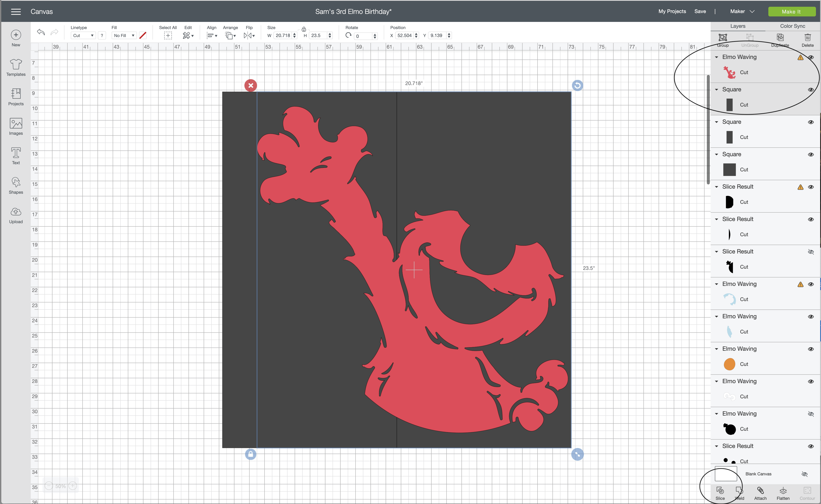Click the red line color swatch
This screenshot has width=821, height=504.
click(143, 35)
